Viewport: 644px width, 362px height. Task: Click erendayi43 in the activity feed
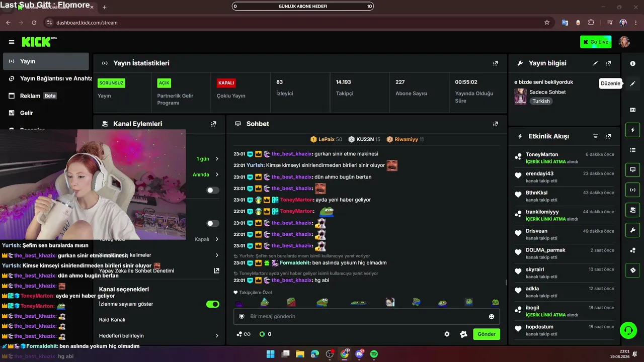pyautogui.click(x=540, y=173)
